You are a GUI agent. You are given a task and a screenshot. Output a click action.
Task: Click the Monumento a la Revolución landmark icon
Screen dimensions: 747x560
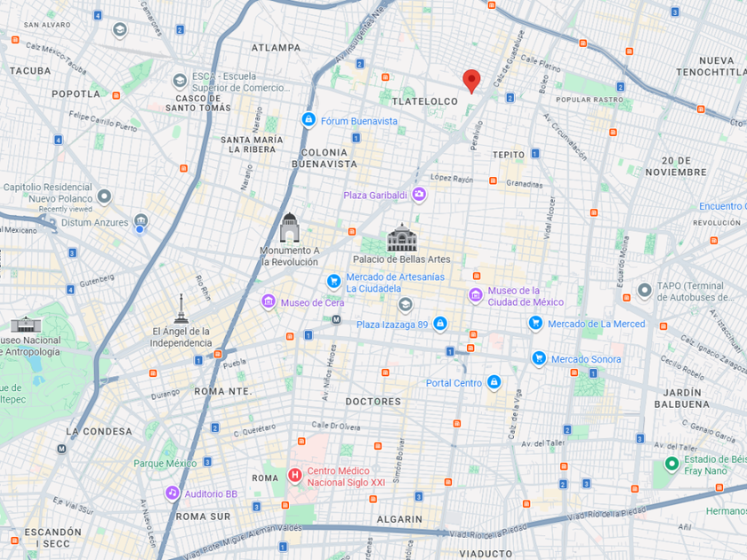pyautogui.click(x=289, y=228)
